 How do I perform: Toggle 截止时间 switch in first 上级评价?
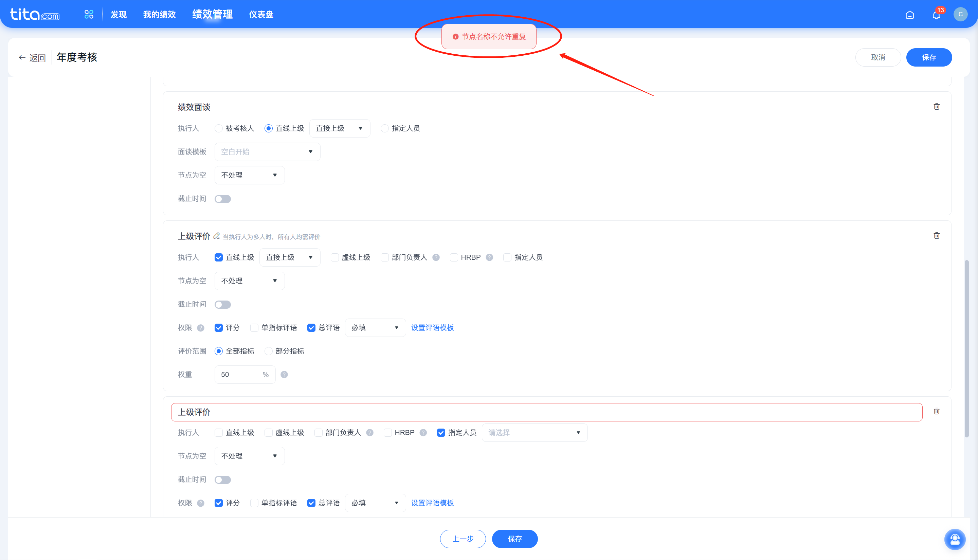point(223,305)
